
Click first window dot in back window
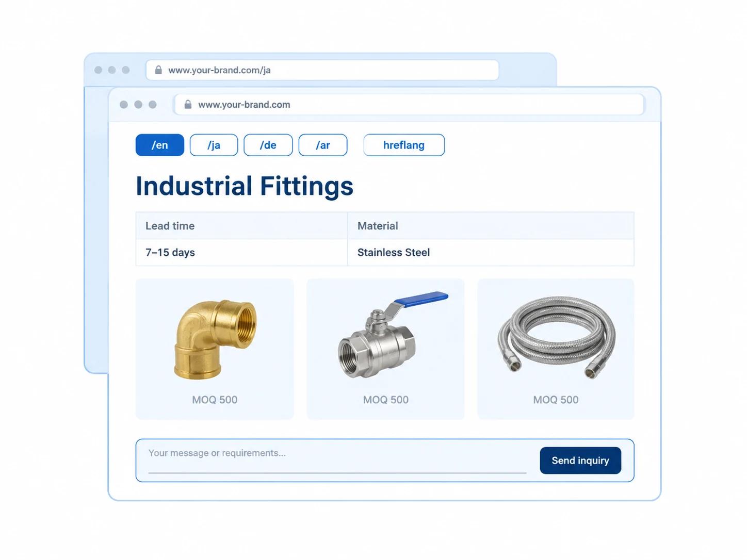[98, 70]
